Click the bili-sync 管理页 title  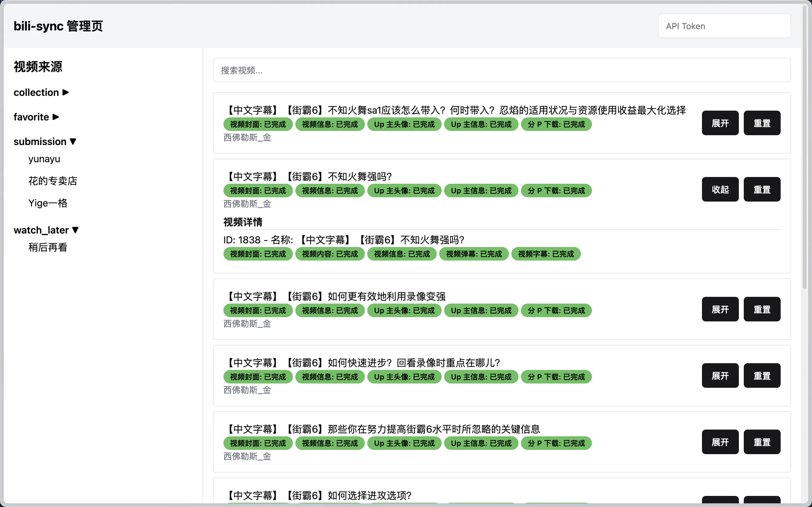click(x=58, y=26)
